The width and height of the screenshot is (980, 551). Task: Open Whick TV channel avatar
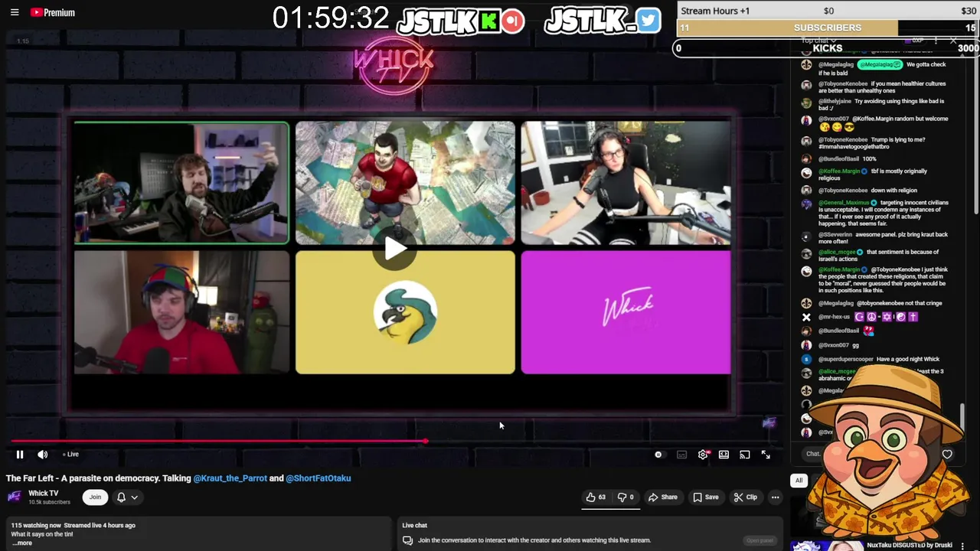14,497
